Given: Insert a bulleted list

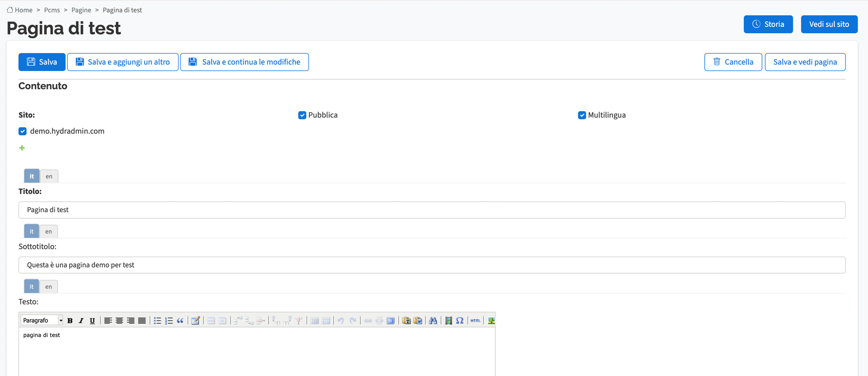Looking at the screenshot, I should coord(157,321).
